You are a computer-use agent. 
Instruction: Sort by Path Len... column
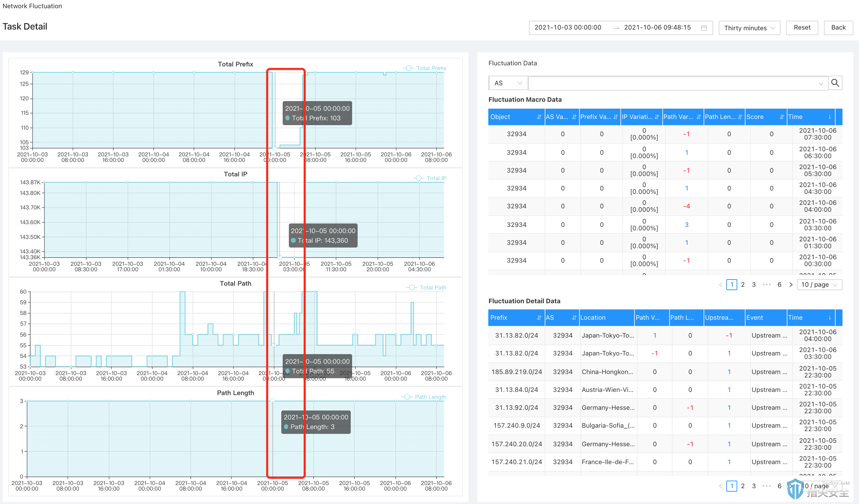(x=740, y=117)
